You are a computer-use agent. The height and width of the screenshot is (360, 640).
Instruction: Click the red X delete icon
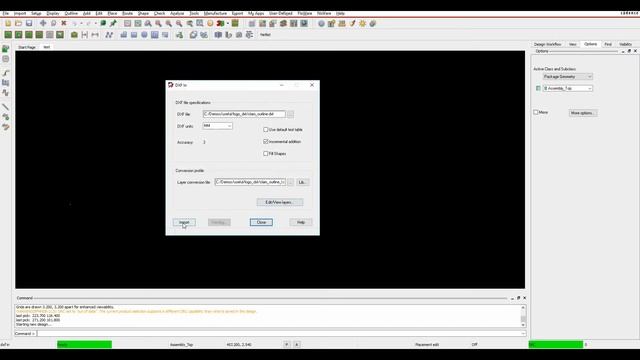click(64, 23)
